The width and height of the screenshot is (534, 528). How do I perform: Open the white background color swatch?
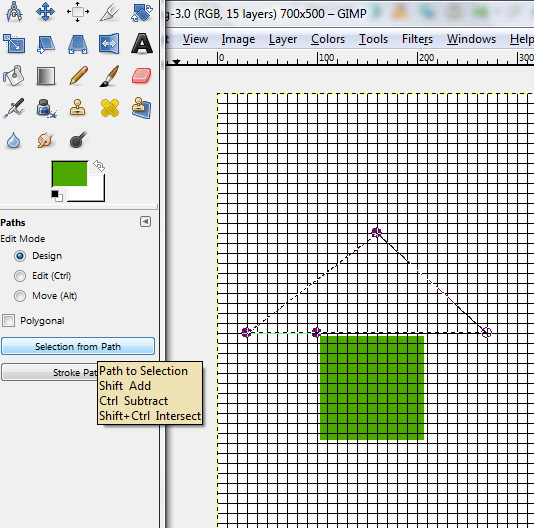95,193
